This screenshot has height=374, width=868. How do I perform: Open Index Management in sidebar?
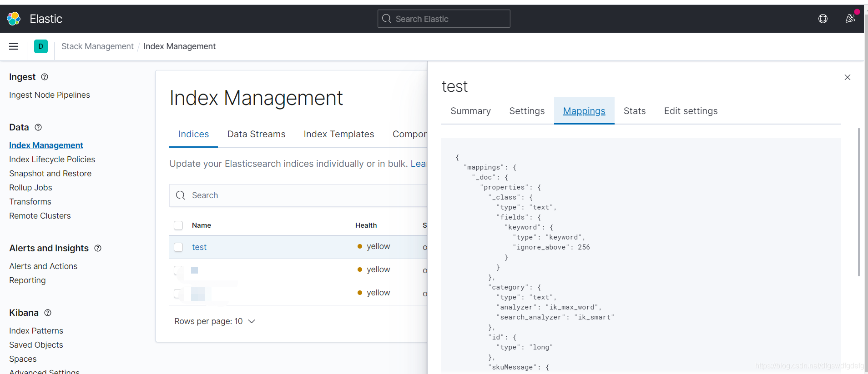pos(46,145)
